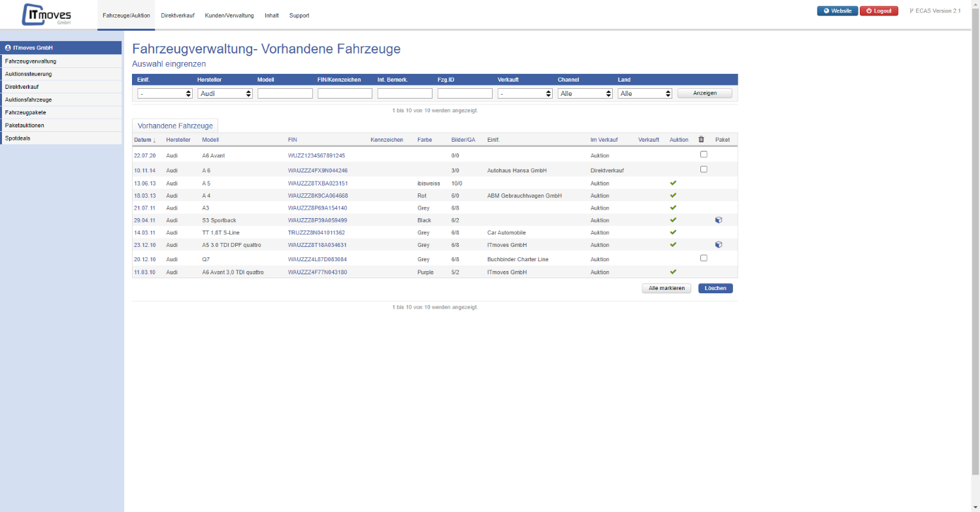Open Auktionssteuerung in the sidebar
980x512 pixels.
[29, 74]
